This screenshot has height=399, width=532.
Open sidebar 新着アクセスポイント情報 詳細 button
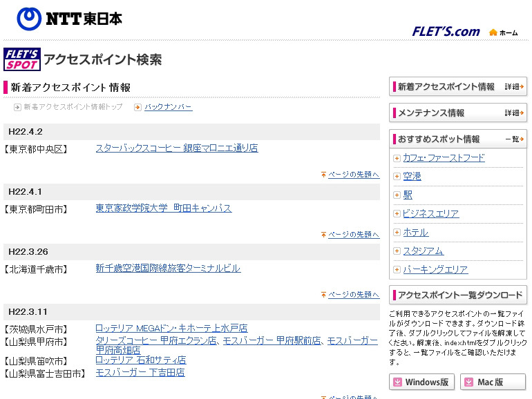click(458, 87)
